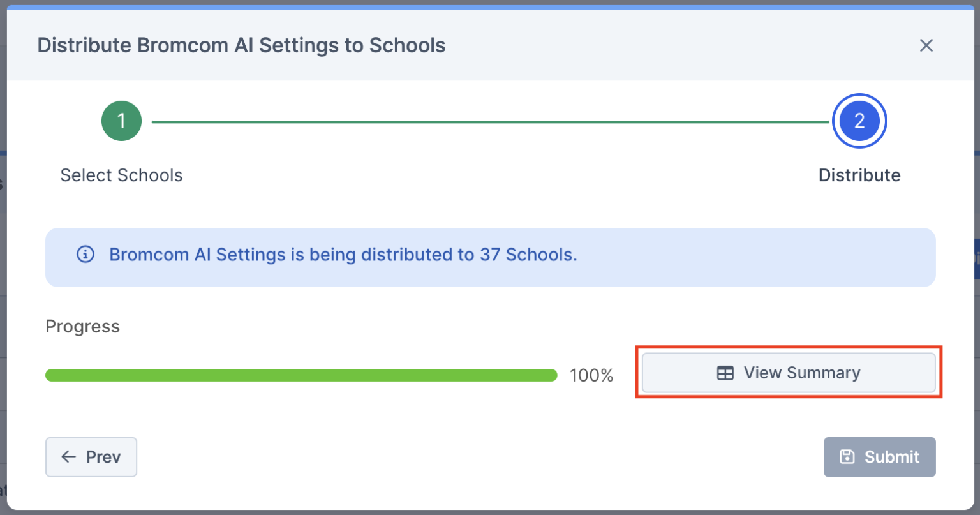
Task: Go to the Select Schools step label
Action: (121, 175)
